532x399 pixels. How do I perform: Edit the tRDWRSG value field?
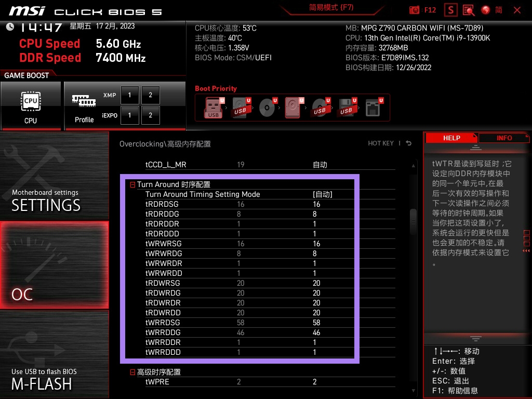pyautogui.click(x=316, y=283)
